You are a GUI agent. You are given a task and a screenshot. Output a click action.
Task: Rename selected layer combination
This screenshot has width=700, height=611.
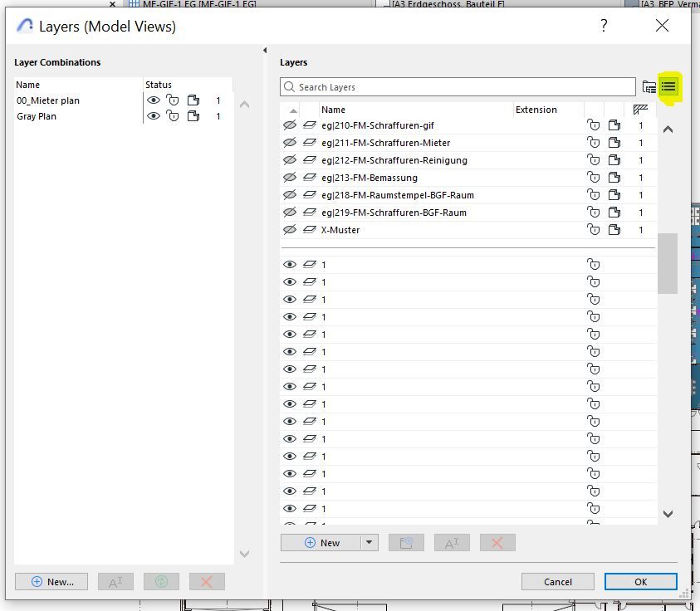tap(115, 582)
